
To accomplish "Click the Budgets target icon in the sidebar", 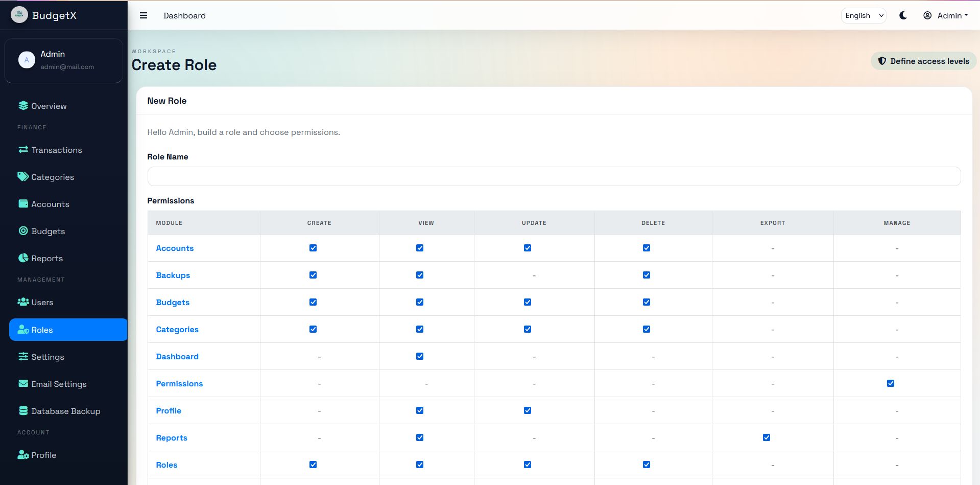I will pyautogui.click(x=23, y=231).
